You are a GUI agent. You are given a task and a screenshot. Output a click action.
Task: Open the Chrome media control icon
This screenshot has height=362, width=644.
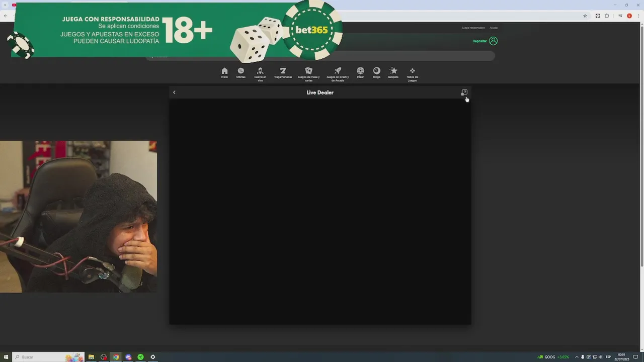(620, 16)
